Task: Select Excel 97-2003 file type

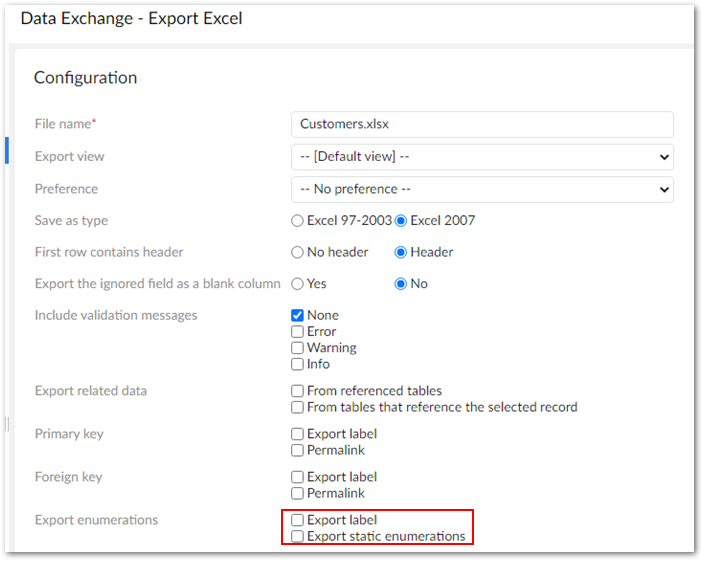Action: point(297,221)
